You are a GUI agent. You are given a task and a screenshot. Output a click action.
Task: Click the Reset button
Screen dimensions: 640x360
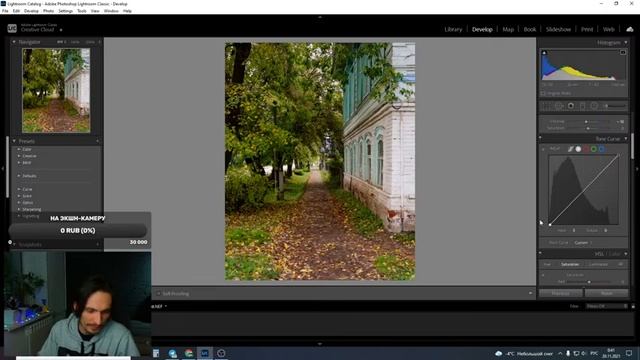coord(607,293)
